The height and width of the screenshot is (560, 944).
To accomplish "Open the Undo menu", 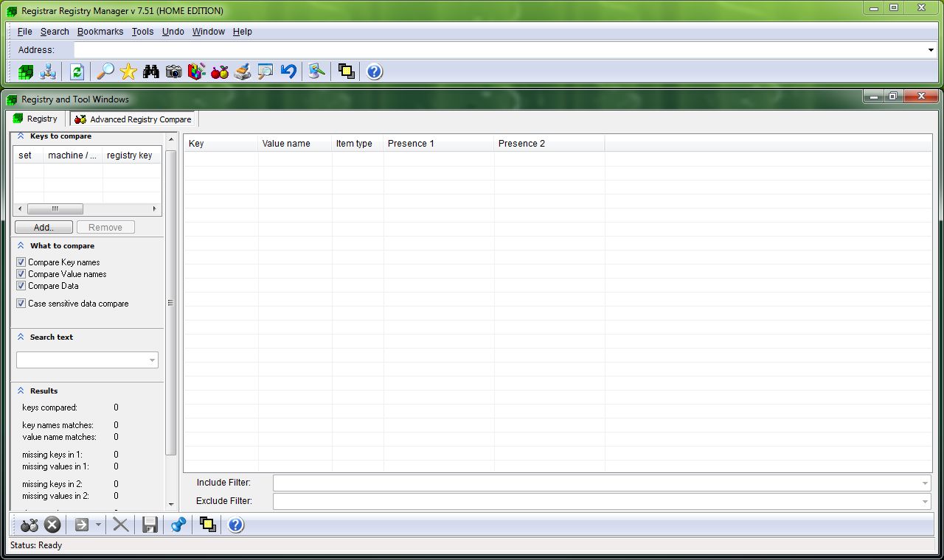I will pyautogui.click(x=173, y=32).
